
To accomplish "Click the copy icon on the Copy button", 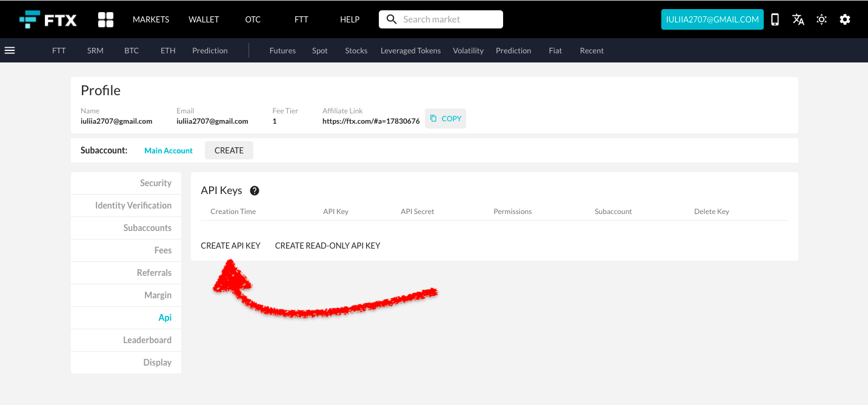I will 434,118.
